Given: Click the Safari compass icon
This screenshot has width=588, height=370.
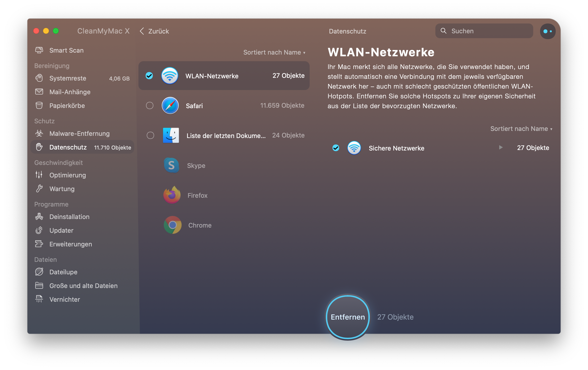Looking at the screenshot, I should click(x=170, y=105).
